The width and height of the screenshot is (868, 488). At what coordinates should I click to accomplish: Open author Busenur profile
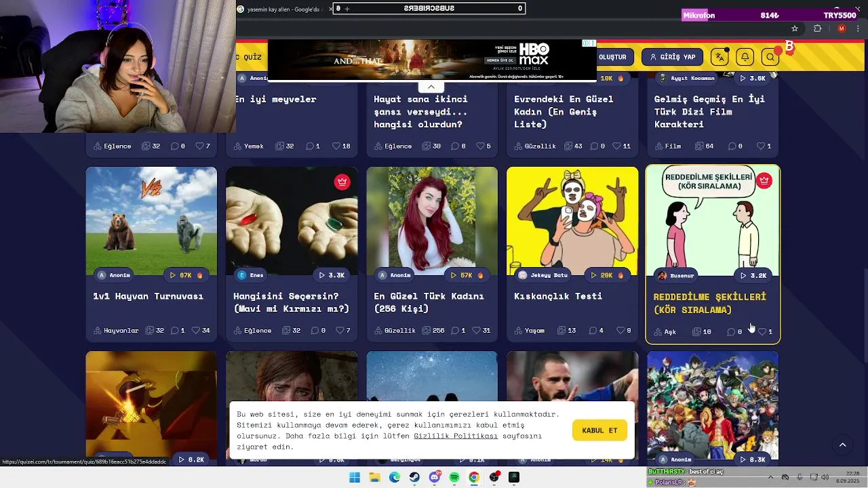(x=675, y=275)
